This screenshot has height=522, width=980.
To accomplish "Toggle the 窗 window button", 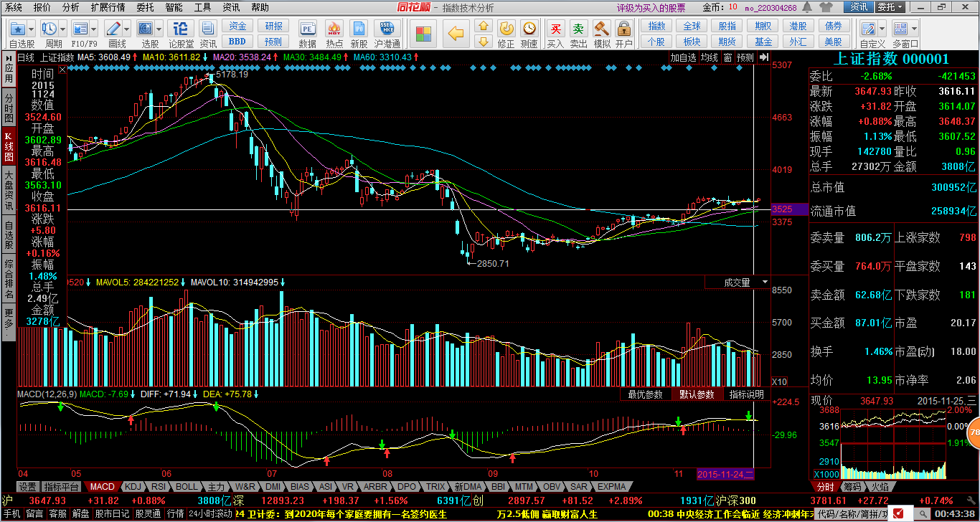I will coord(727,57).
